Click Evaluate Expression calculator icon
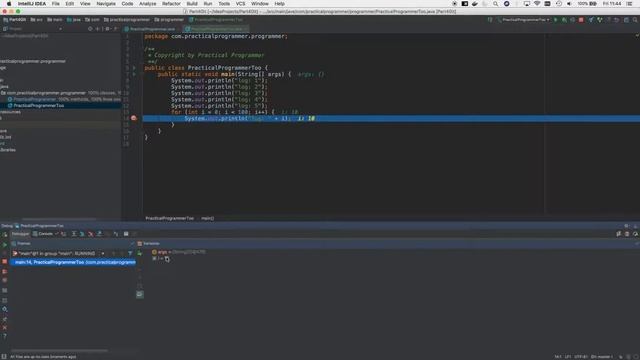The image size is (640, 360). tap(126, 234)
